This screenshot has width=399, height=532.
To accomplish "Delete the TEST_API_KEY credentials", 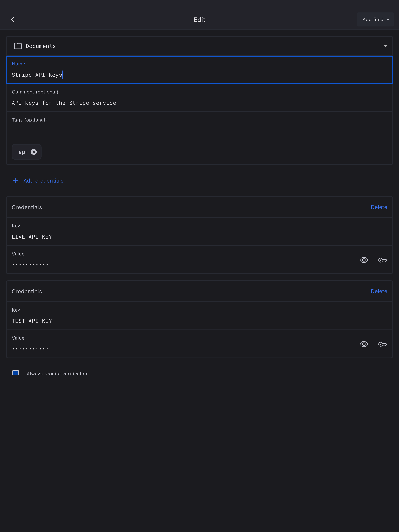I will 379,291.
